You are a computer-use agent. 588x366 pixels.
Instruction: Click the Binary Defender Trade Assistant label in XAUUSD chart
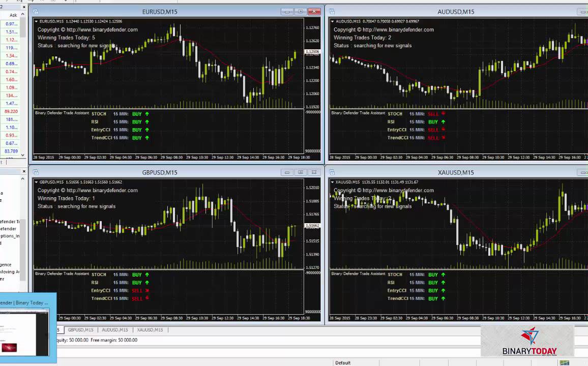pos(358,273)
